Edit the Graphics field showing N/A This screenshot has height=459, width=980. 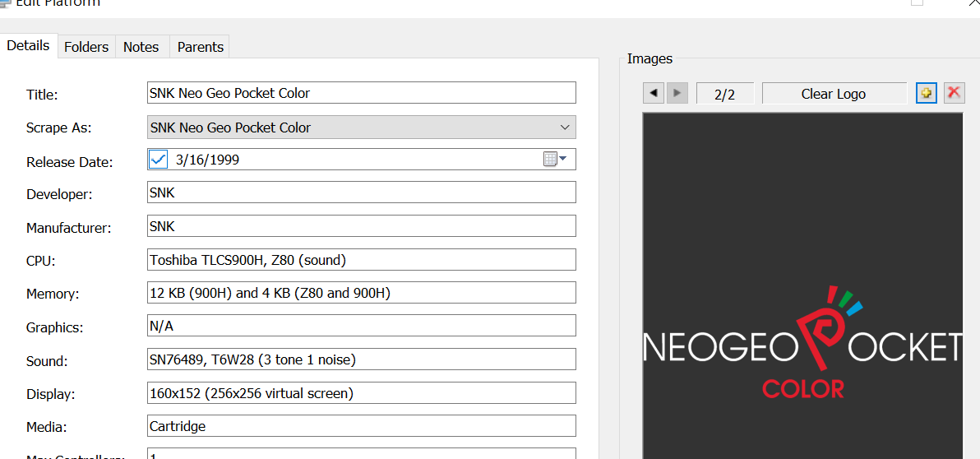361,326
